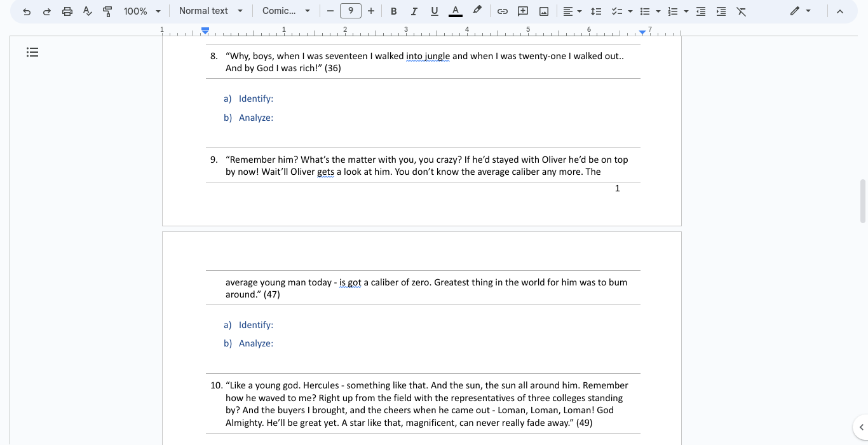868x445 pixels.
Task: Click the underlined word 'gets' in question 9
Action: click(325, 172)
